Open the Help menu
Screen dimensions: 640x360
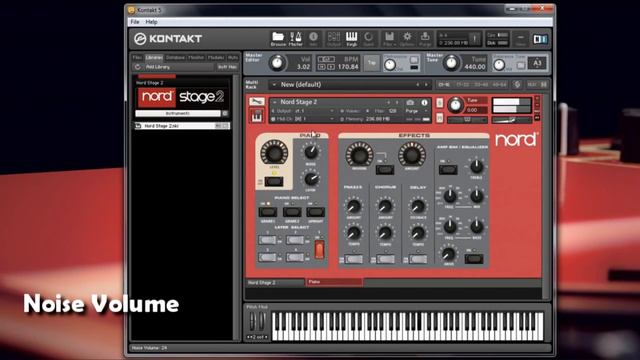click(151, 22)
